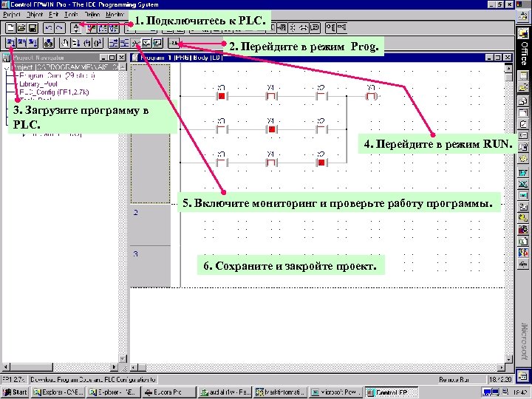Click the graph window icon right of monitoring

point(146,43)
